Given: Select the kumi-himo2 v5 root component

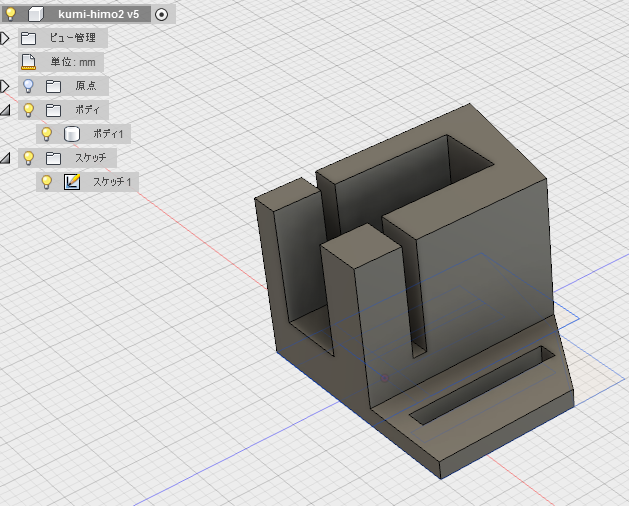Looking at the screenshot, I should (98, 14).
